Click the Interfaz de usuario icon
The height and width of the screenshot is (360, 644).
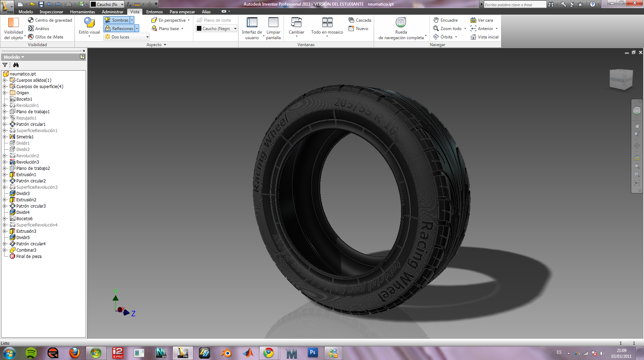point(252,22)
